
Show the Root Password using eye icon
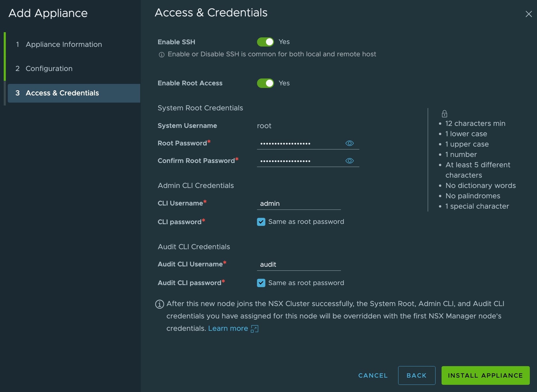pyautogui.click(x=349, y=143)
